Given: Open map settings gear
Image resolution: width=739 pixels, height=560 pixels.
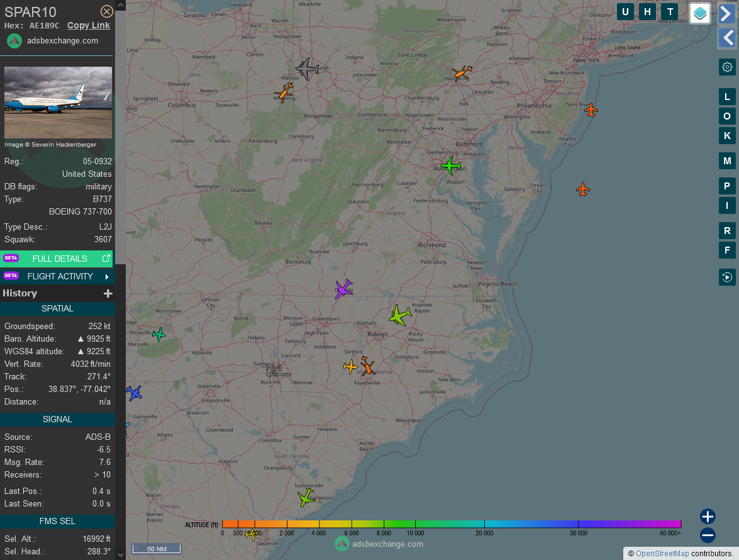Looking at the screenshot, I should [727, 67].
